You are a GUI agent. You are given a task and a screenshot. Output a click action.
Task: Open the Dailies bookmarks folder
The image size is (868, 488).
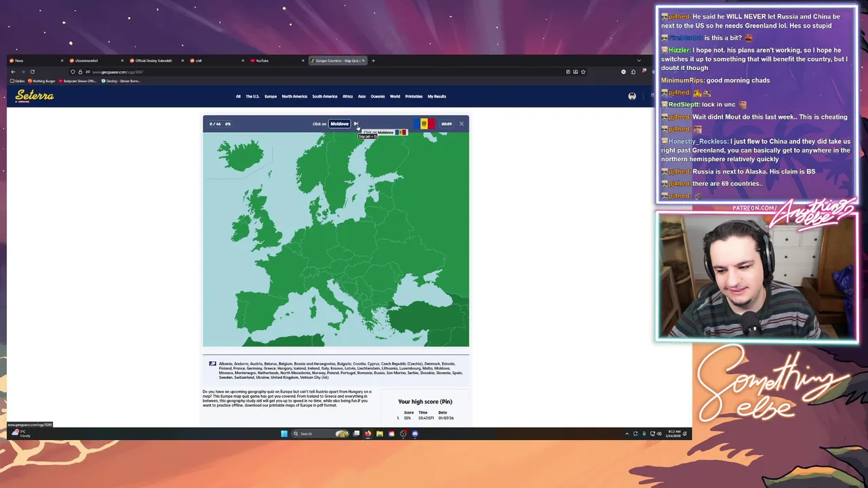[x=18, y=81]
